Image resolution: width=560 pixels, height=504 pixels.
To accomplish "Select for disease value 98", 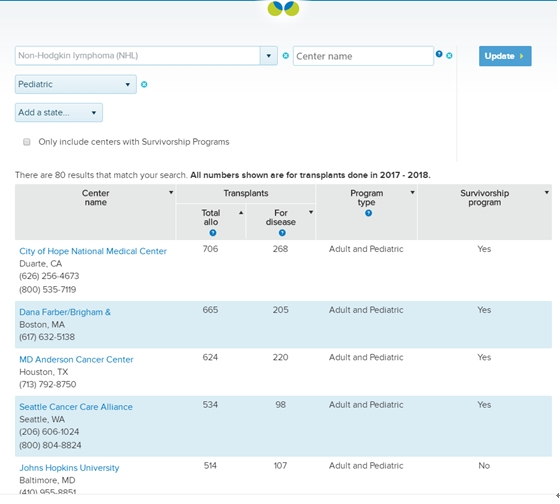I will 280,405.
